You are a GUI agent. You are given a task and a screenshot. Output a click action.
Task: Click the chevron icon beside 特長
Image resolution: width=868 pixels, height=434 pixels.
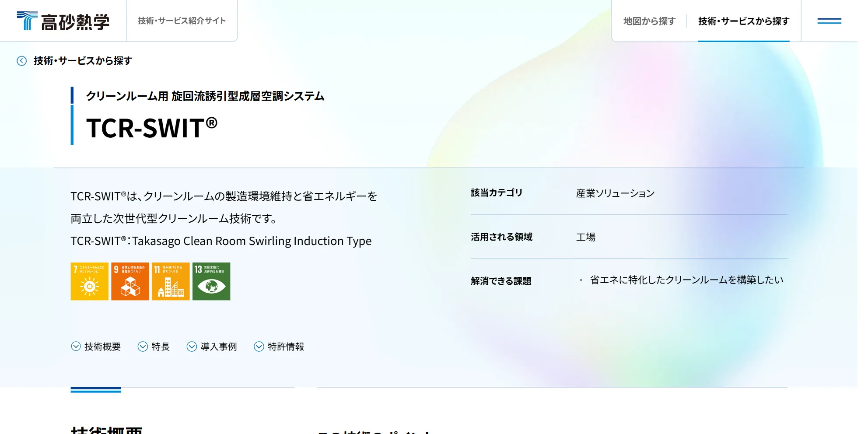coord(143,346)
